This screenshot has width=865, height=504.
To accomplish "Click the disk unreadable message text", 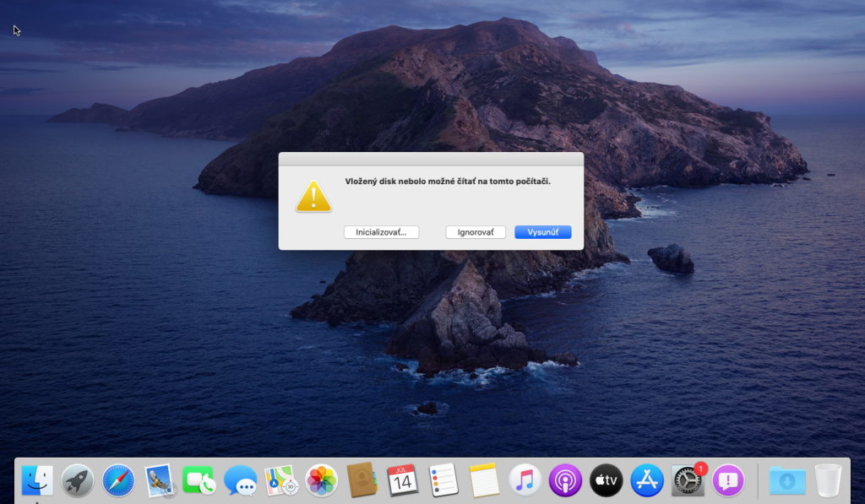I will tap(448, 182).
